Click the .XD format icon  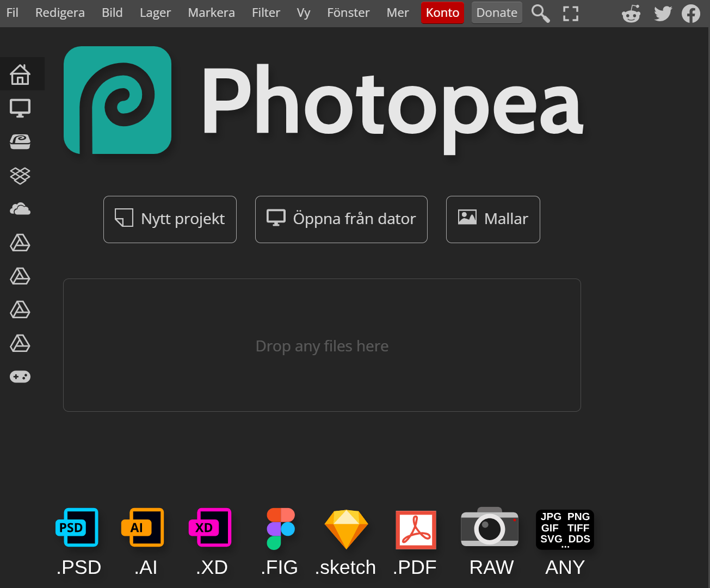210,527
